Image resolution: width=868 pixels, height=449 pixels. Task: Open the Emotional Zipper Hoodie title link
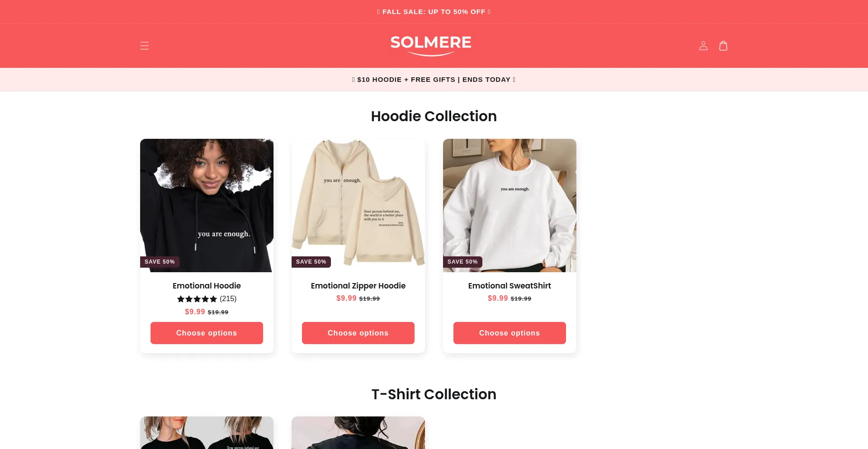click(x=358, y=286)
